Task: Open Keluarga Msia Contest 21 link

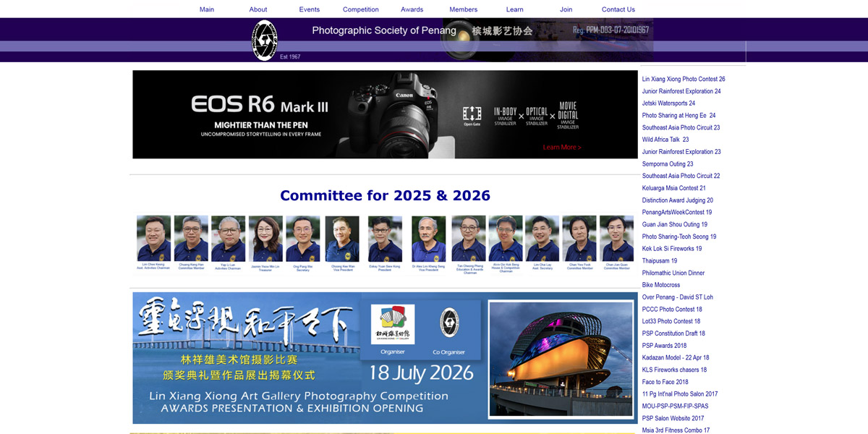Action: [x=674, y=188]
